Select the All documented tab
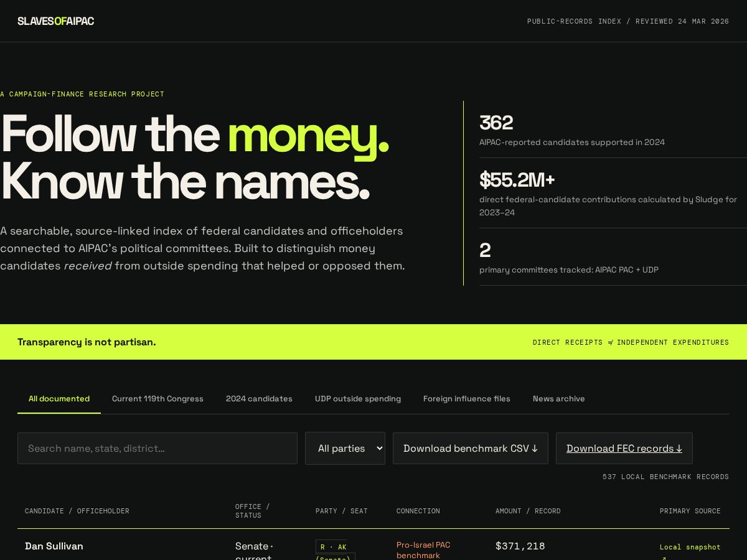The image size is (747, 560). coord(59,399)
